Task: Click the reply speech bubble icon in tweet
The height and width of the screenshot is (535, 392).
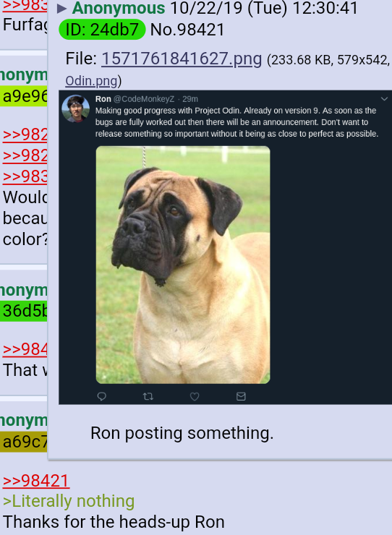Action: tap(102, 396)
